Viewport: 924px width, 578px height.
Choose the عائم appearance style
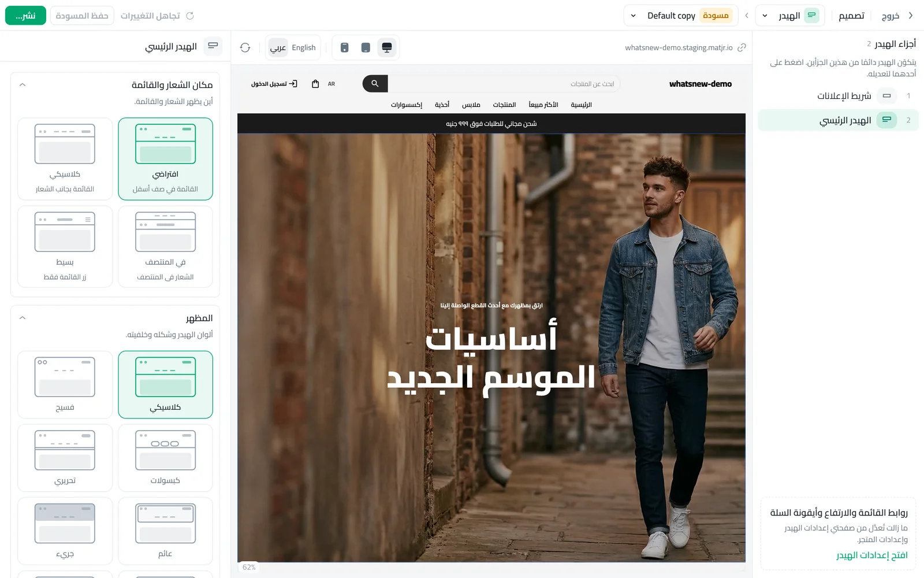[x=166, y=531]
